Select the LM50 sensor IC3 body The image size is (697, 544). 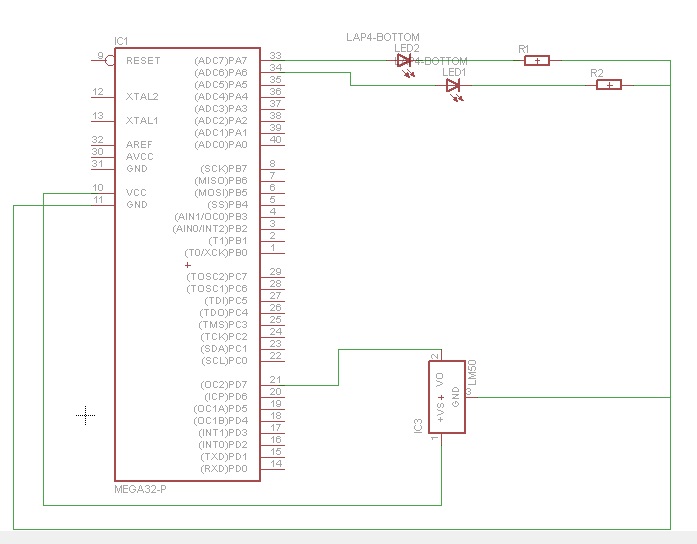pos(447,397)
